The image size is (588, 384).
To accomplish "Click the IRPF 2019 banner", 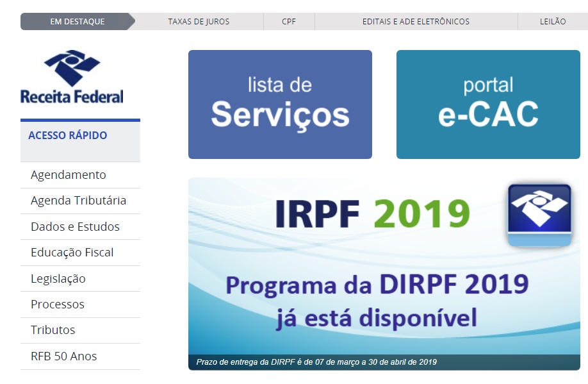I will point(384,274).
